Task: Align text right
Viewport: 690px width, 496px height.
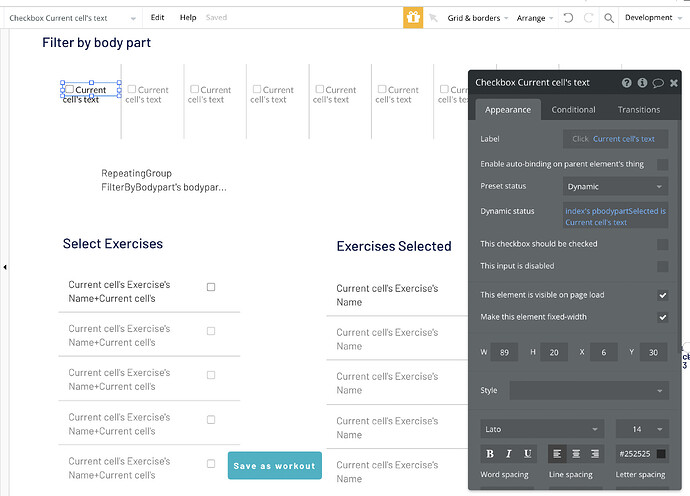Action: [x=595, y=454]
